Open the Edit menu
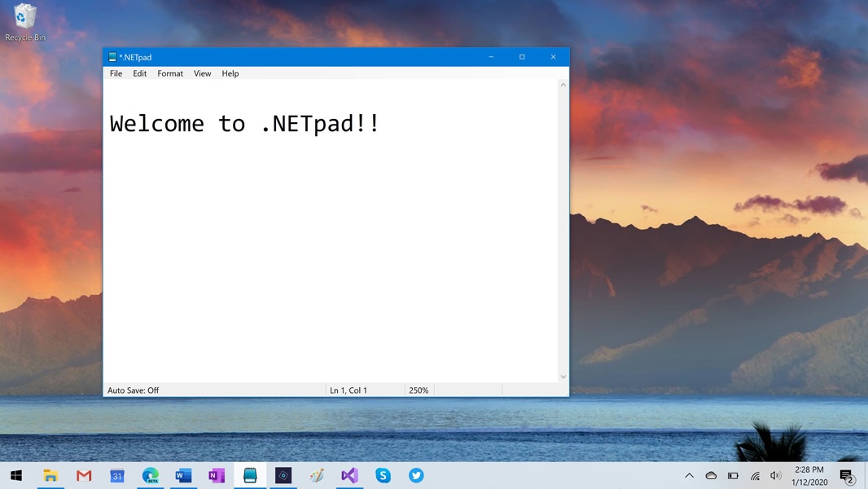Screen dimensions: 868x489 pos(140,73)
